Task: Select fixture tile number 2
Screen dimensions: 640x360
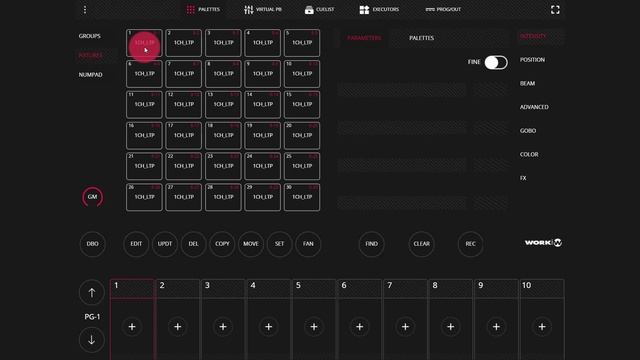Action: click(x=184, y=43)
